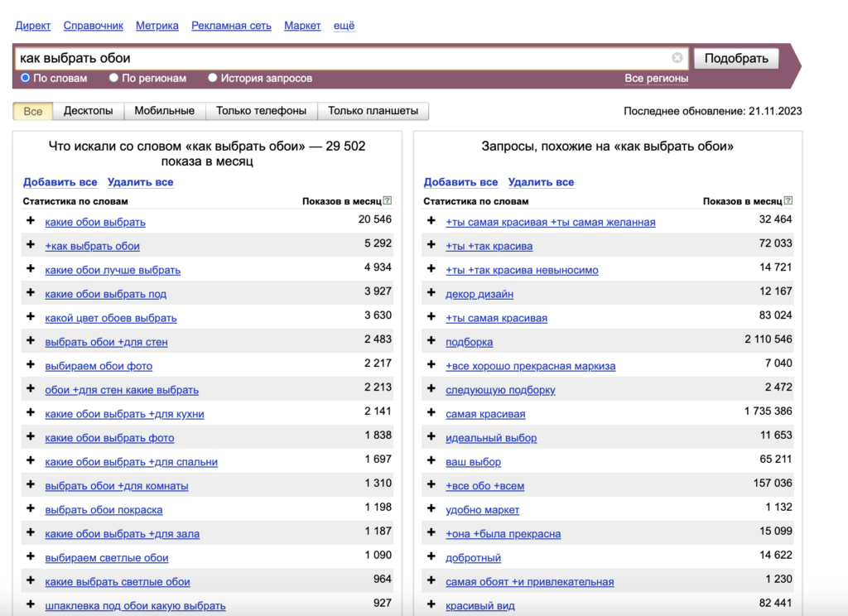Choose «История запросов» radio option

click(x=213, y=78)
